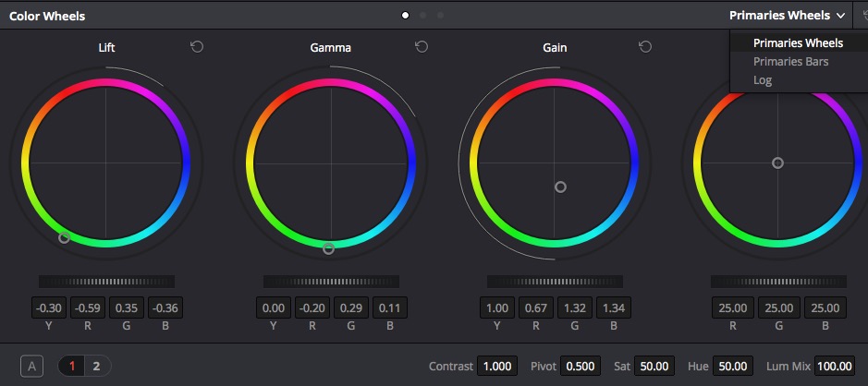Reset the Gain wheel

pyautogui.click(x=645, y=47)
